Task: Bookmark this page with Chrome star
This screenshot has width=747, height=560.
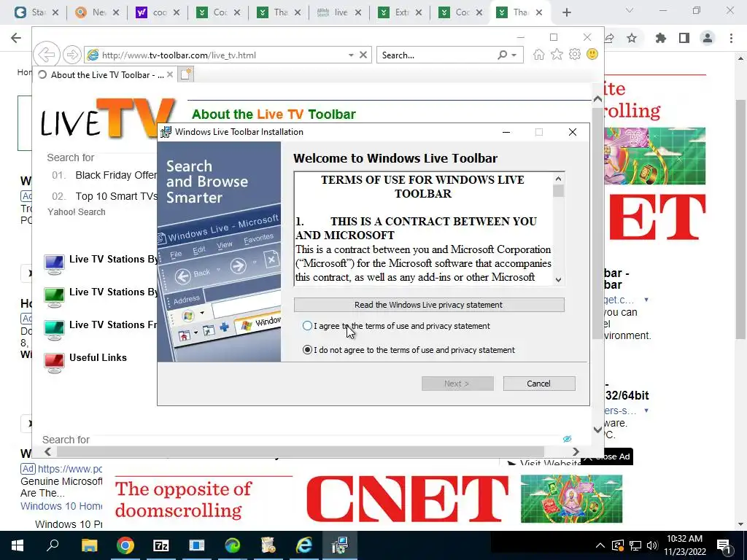Action: coord(632,38)
